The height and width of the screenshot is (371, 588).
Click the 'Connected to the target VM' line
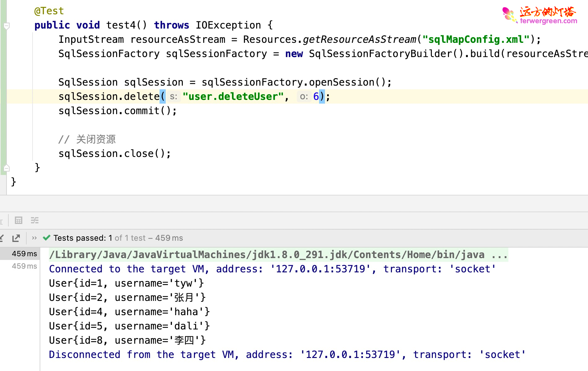point(272,269)
